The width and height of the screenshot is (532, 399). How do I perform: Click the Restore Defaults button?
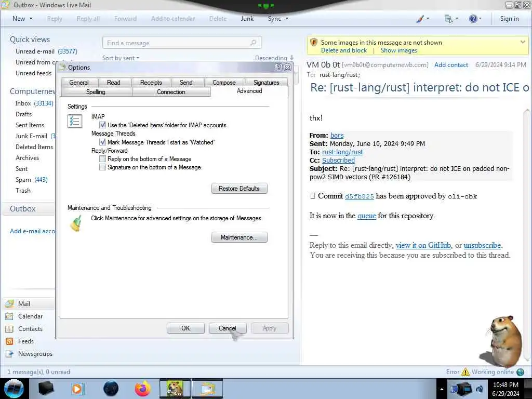coord(239,188)
